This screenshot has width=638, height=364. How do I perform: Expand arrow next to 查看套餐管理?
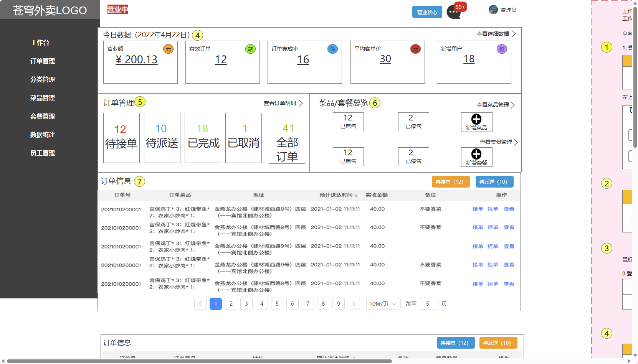click(x=516, y=142)
